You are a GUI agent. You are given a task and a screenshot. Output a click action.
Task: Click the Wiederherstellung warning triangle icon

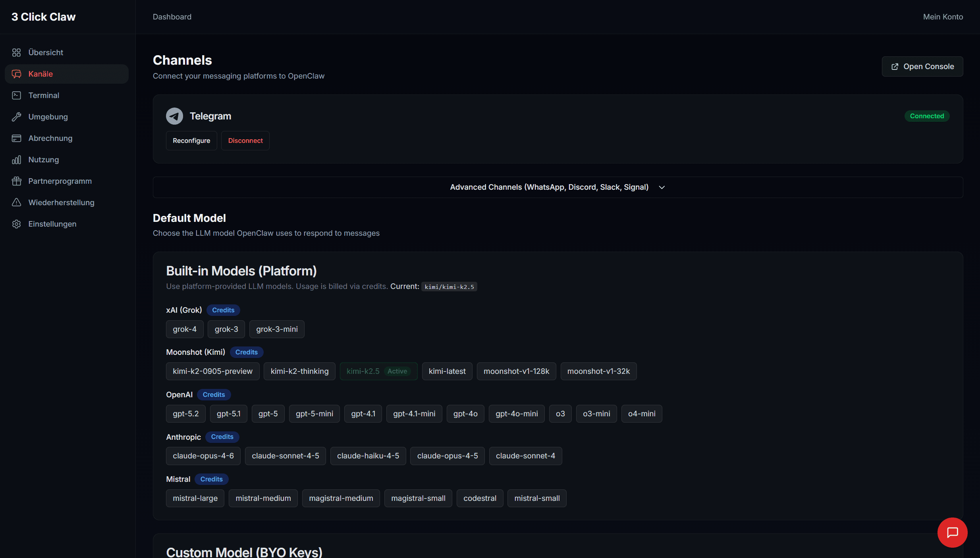[16, 202]
